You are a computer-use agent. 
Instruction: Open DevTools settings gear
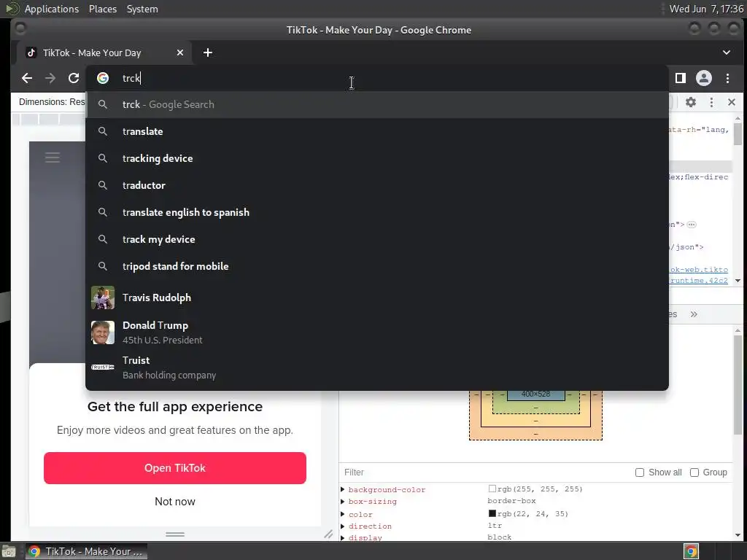691,102
